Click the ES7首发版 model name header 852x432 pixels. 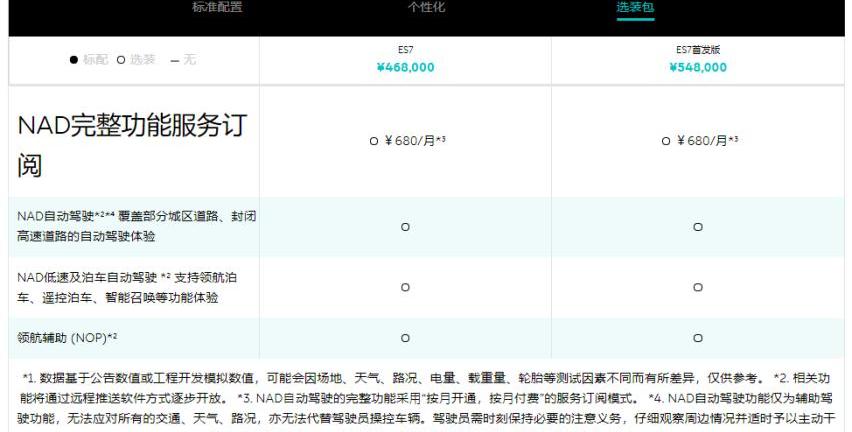698,50
